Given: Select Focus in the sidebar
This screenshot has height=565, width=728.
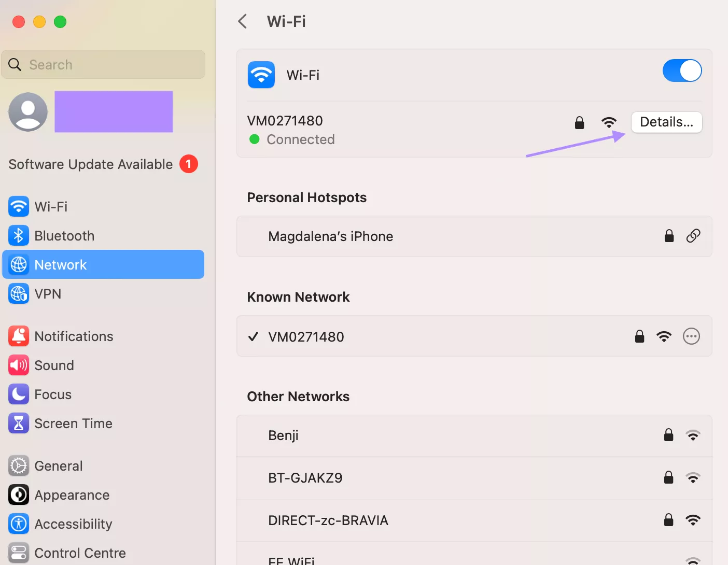Looking at the screenshot, I should click(53, 394).
